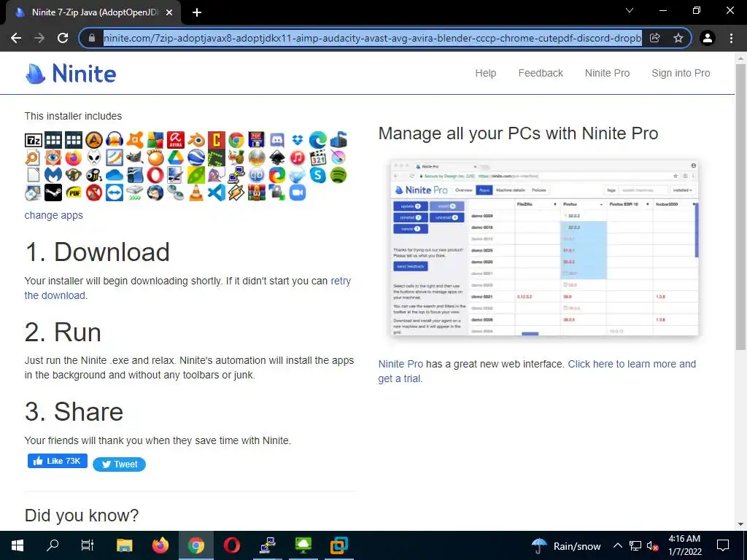Click the LibreOffice document icon
This screenshot has width=747, height=560.
click(34, 175)
